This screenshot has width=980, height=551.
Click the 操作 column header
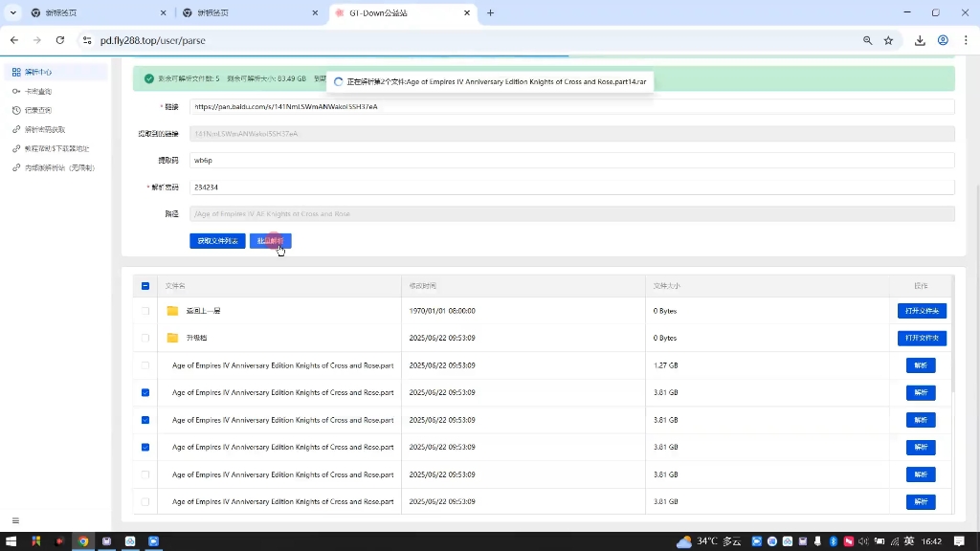tap(921, 285)
